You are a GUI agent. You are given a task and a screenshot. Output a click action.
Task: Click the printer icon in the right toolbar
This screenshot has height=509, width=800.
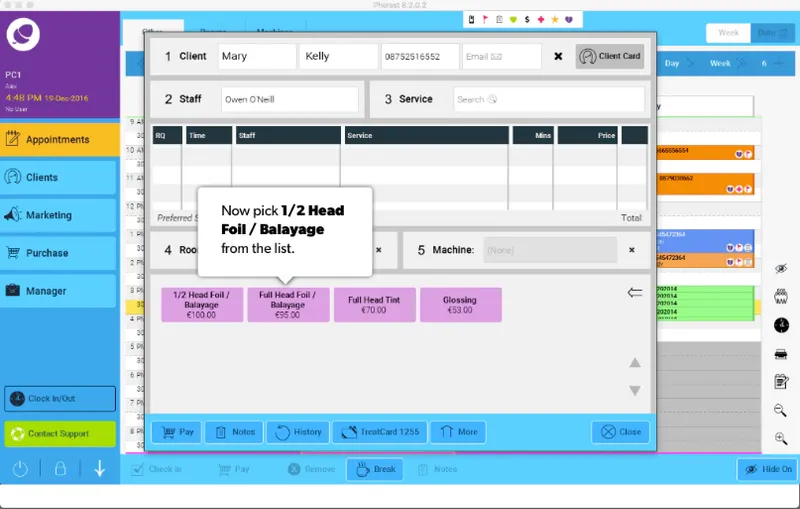(x=781, y=354)
